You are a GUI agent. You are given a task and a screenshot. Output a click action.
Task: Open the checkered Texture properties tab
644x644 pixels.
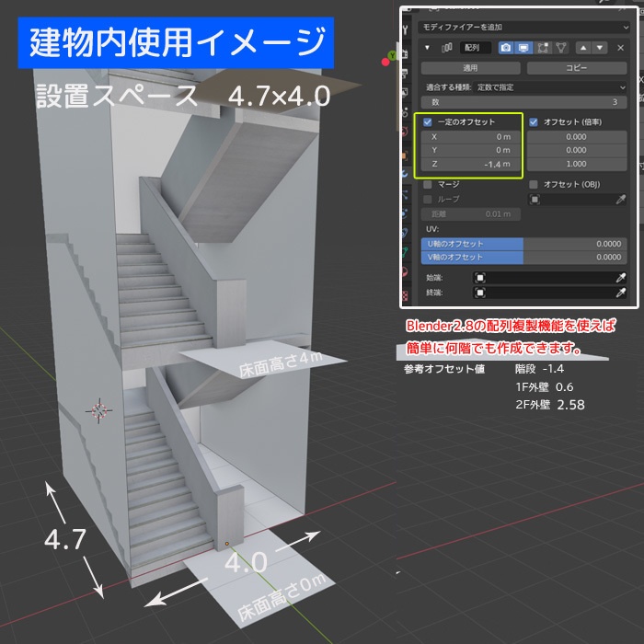(x=406, y=295)
